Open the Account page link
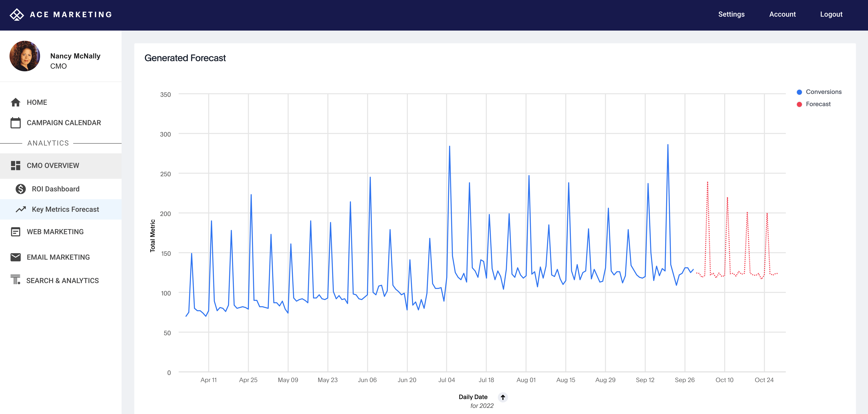Image resolution: width=868 pixels, height=414 pixels. pyautogui.click(x=782, y=14)
